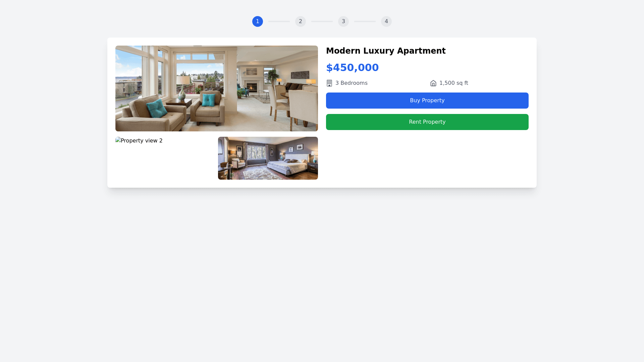Click the Modern Luxury Apartment title
This screenshot has height=362, width=644.
tap(386, 51)
